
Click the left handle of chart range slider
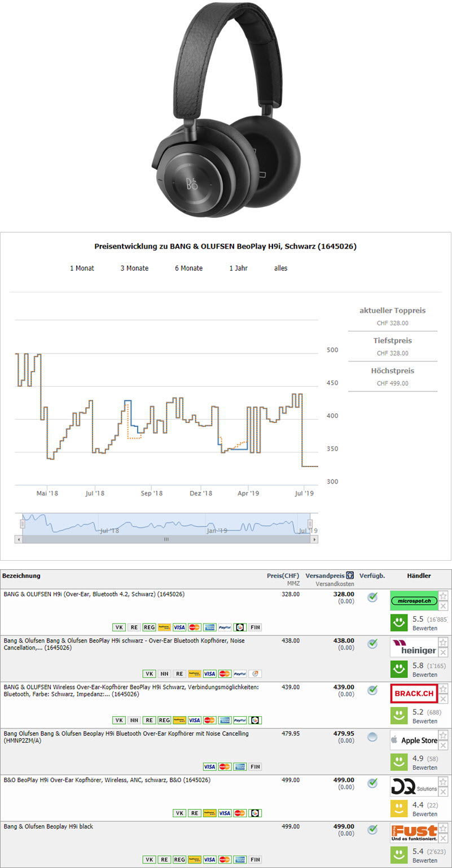(x=23, y=524)
